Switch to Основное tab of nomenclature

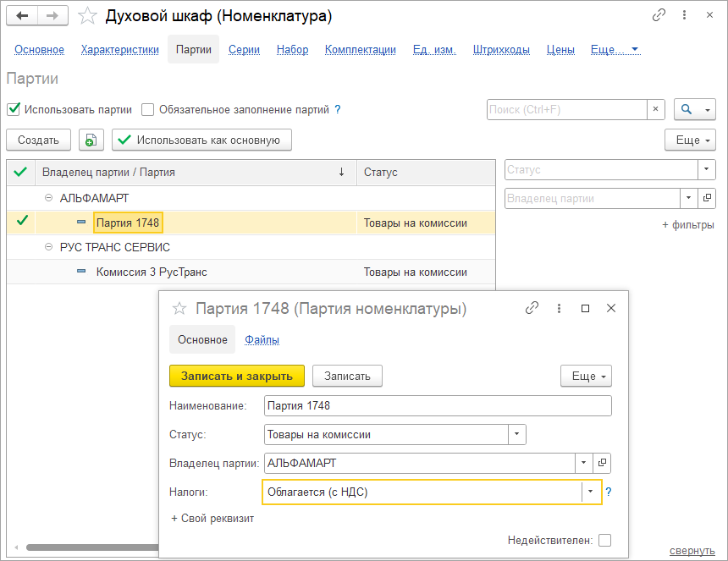click(40, 49)
